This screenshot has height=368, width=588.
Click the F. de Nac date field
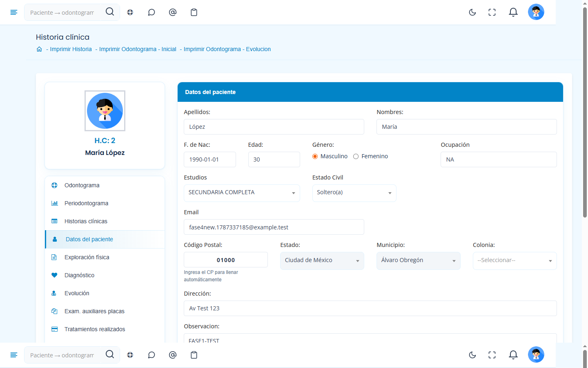209,159
